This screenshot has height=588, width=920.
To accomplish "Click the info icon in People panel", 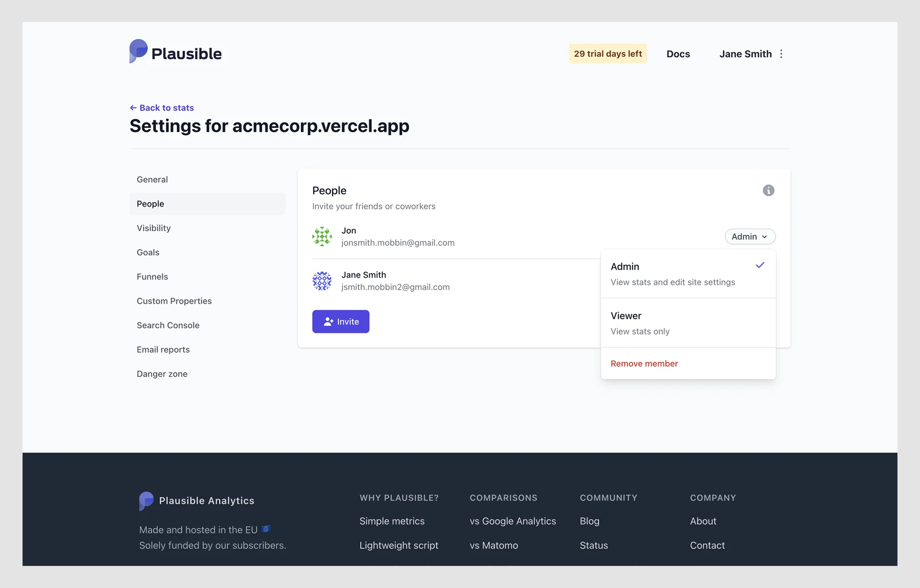I will point(768,190).
